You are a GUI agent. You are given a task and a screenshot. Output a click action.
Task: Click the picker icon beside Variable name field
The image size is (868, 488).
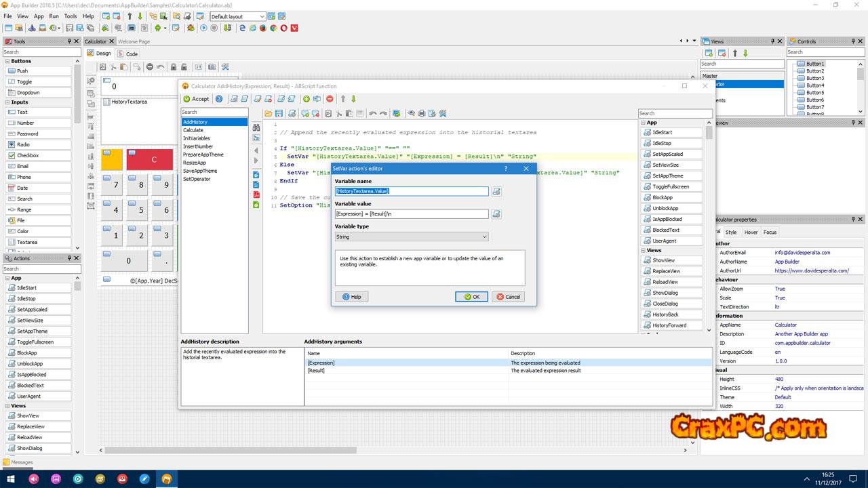pos(496,192)
